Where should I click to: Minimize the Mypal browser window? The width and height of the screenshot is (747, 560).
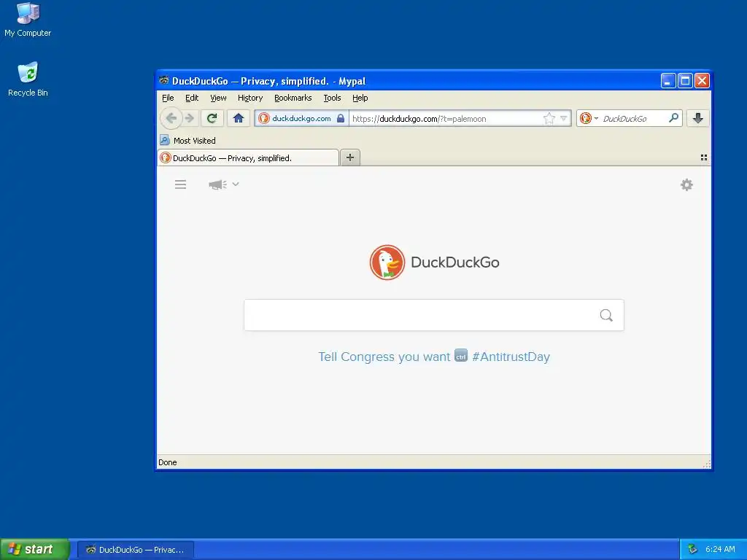point(668,81)
